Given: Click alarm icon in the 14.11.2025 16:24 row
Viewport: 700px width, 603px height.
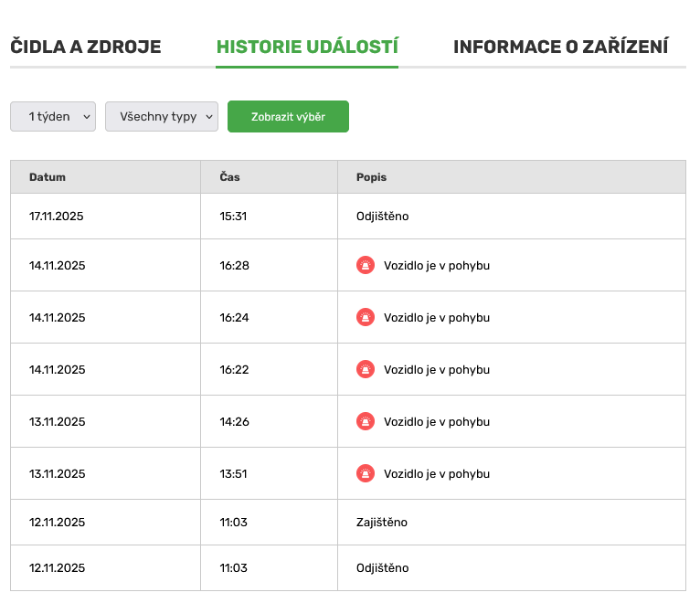Looking at the screenshot, I should pyautogui.click(x=366, y=318).
